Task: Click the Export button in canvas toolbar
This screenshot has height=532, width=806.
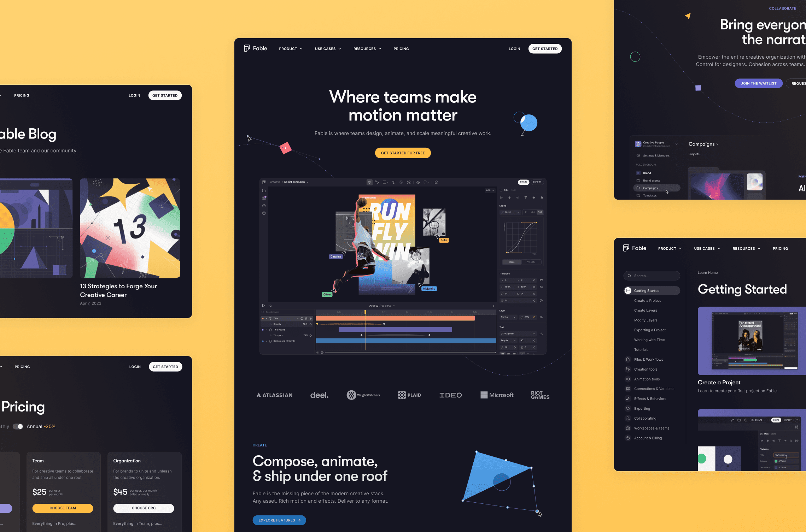Action: click(537, 182)
